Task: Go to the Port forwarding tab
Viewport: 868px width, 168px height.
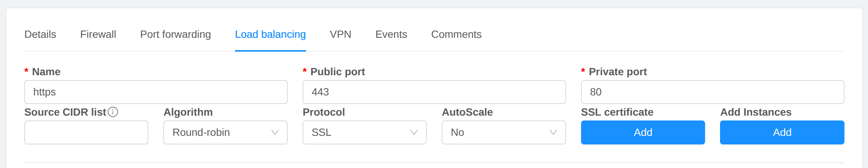Action: (176, 34)
